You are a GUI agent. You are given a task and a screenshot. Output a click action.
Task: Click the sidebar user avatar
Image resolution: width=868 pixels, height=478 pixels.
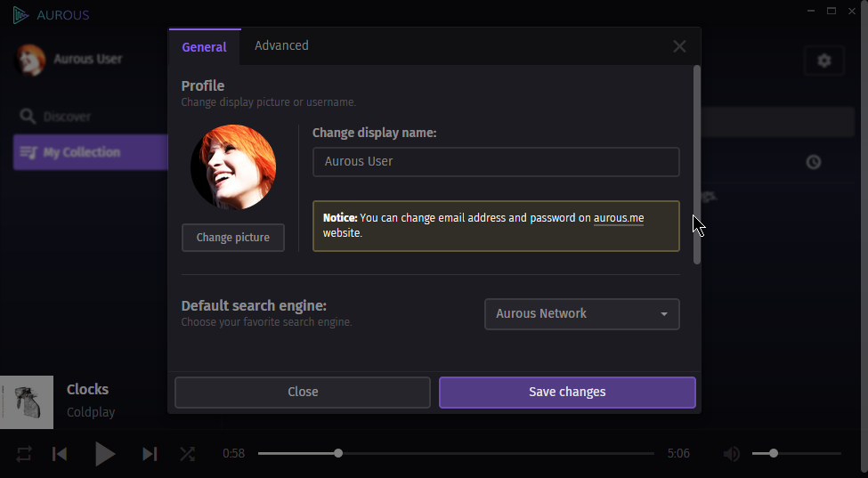coord(30,60)
